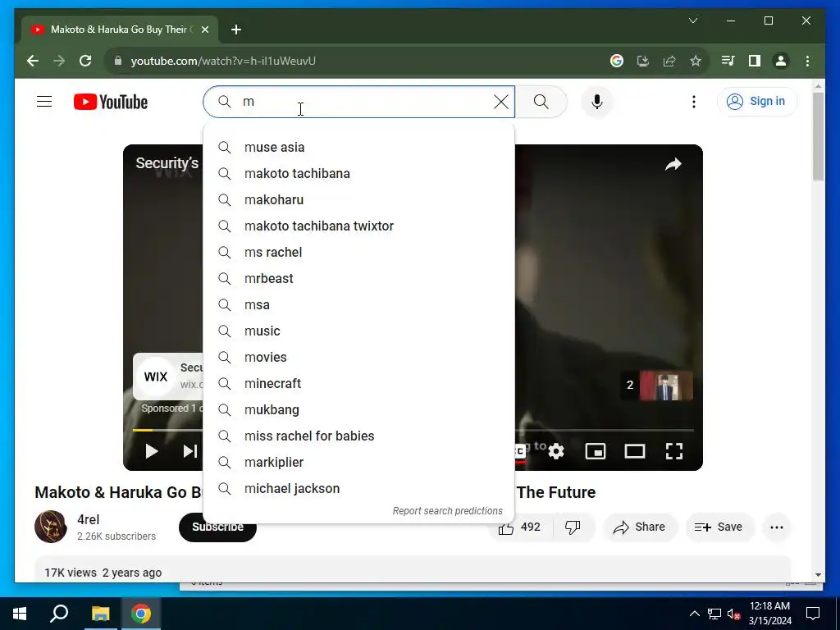
Task: Close the Makoto & Haruka tab
Action: pos(204,30)
